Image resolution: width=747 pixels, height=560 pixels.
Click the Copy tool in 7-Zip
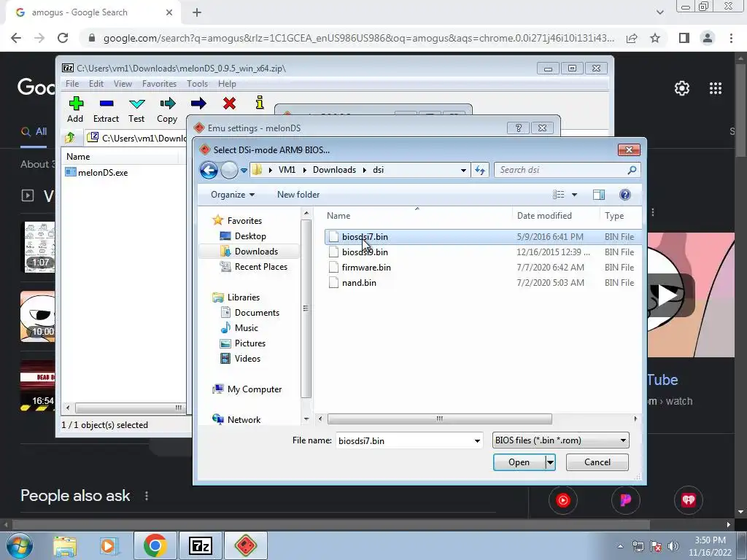[167, 109]
